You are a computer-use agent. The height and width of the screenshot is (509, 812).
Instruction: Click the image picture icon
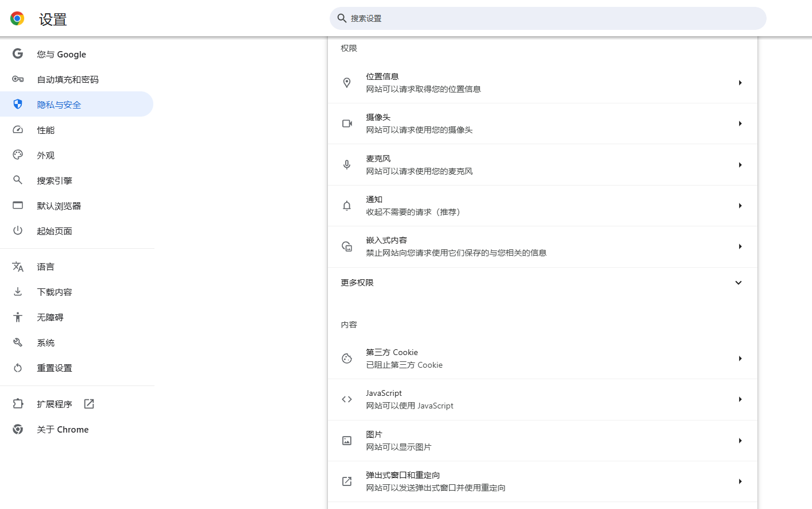(x=347, y=441)
